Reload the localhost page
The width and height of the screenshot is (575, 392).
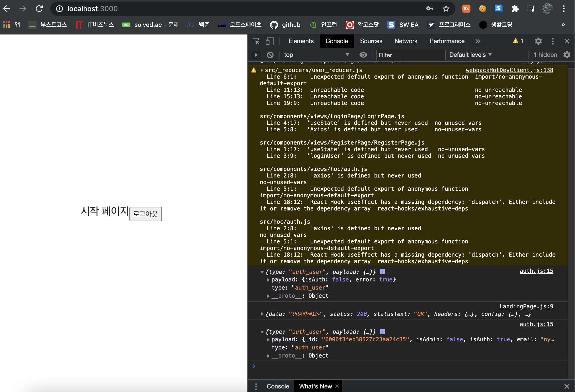click(x=39, y=9)
